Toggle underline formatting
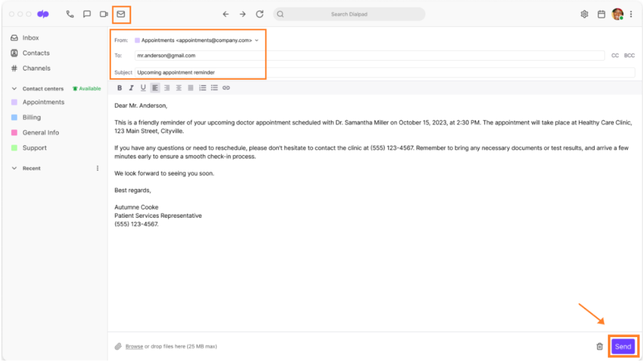 tap(143, 87)
